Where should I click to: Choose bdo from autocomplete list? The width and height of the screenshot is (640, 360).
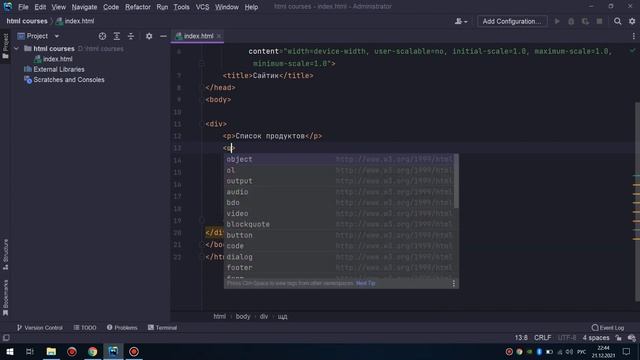[x=339, y=202]
